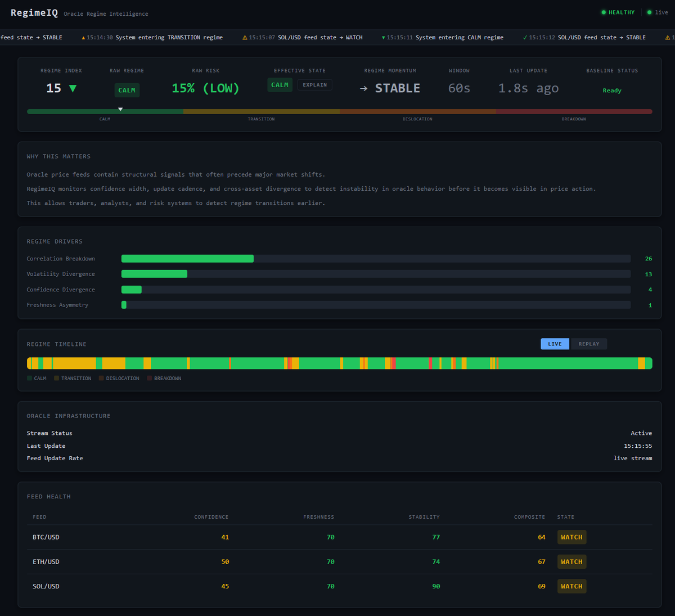Click the Freshness Asymmetry driver bar
Image resolution: width=675 pixels, height=616 pixels.
[376, 305]
